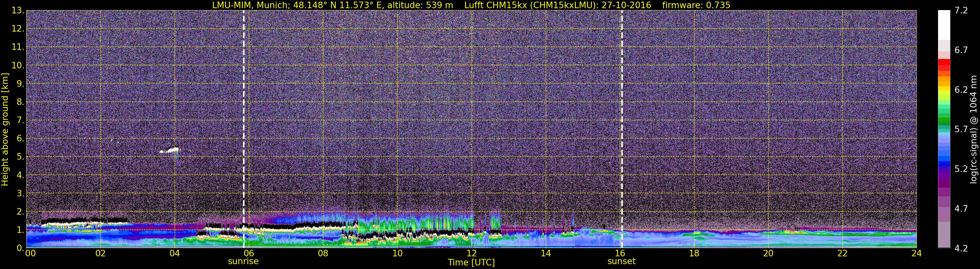
Task: Click the sunset dashed vertical line
Action: click(x=622, y=129)
